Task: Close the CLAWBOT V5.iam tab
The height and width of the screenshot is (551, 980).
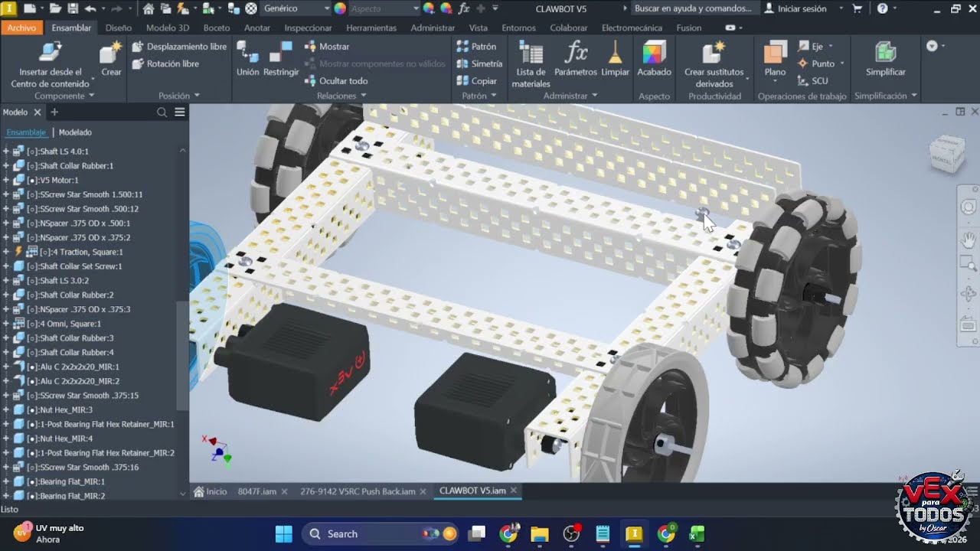Action: [514, 491]
